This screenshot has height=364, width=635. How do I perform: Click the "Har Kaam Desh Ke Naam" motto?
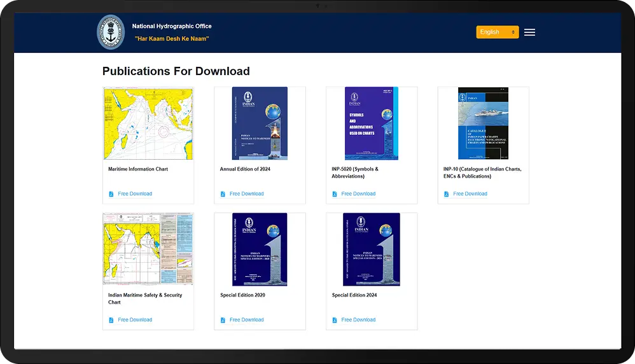(x=172, y=39)
